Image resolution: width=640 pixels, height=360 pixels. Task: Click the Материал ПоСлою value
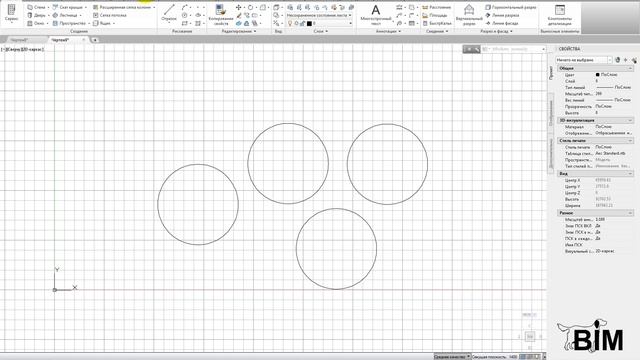coord(604,127)
